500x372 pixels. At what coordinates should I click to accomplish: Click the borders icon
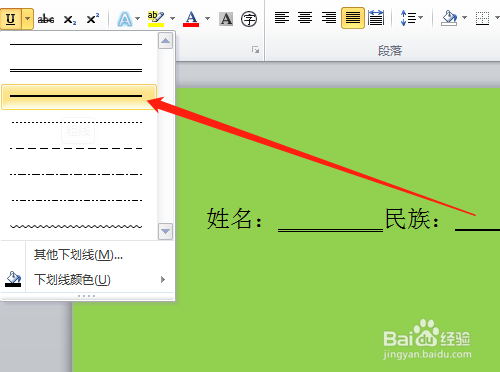[x=482, y=18]
